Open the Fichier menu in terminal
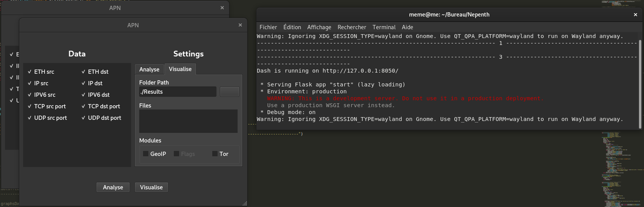The image size is (644, 207). pyautogui.click(x=268, y=27)
